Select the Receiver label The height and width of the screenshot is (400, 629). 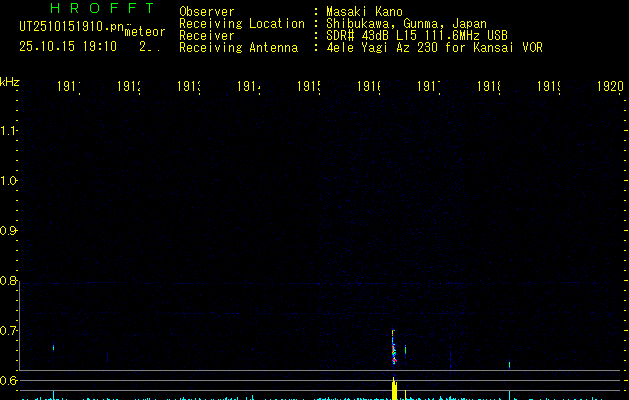click(207, 36)
